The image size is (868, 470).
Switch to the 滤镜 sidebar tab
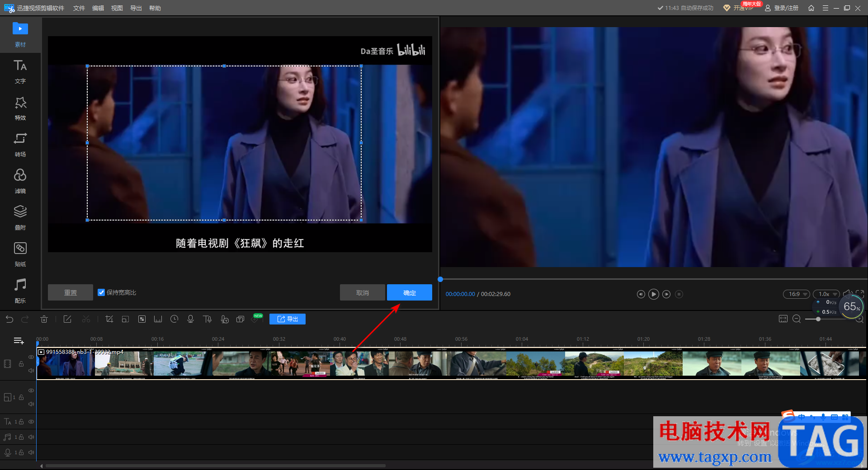(x=20, y=182)
